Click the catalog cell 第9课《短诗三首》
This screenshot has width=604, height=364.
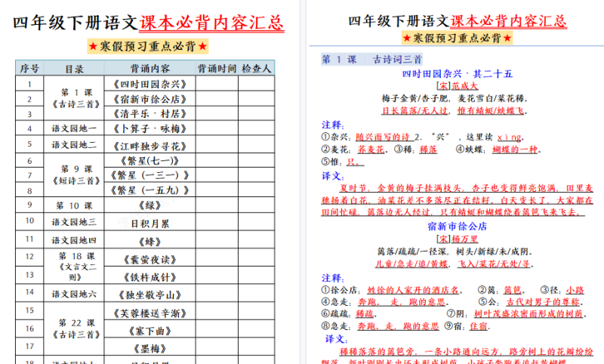74,175
